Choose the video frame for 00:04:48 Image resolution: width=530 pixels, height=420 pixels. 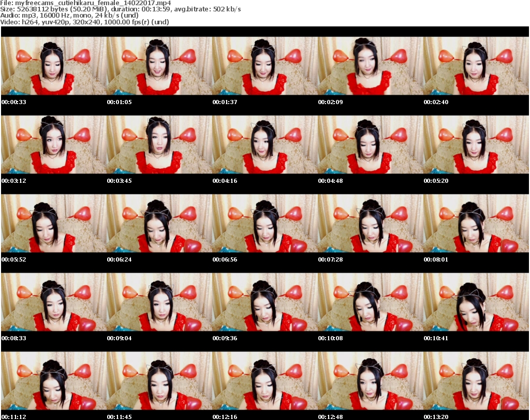coord(371,144)
